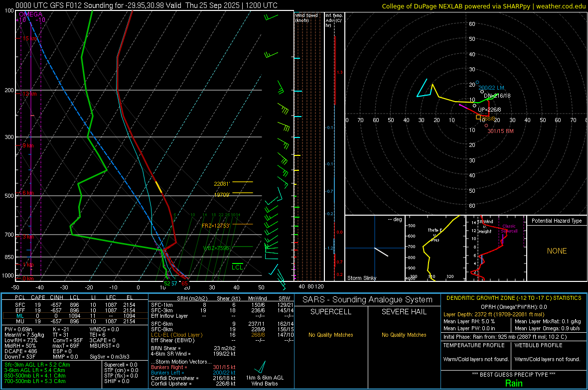Click the 1km & 6km wind barb glyph
The image size is (588, 390).
tap(260, 367)
